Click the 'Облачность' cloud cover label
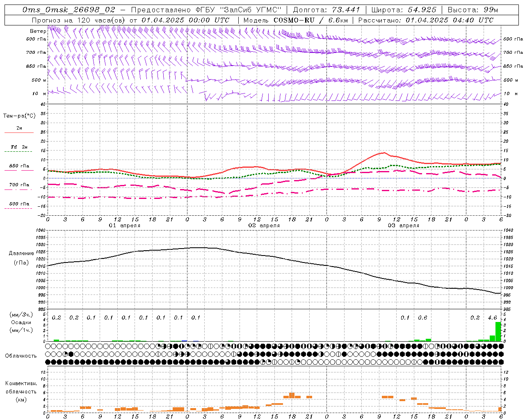 (x=21, y=356)
